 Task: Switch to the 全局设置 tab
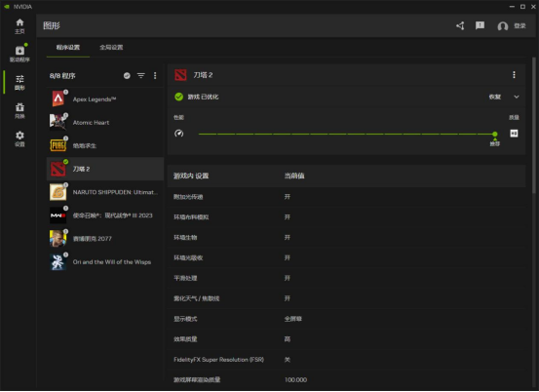111,48
